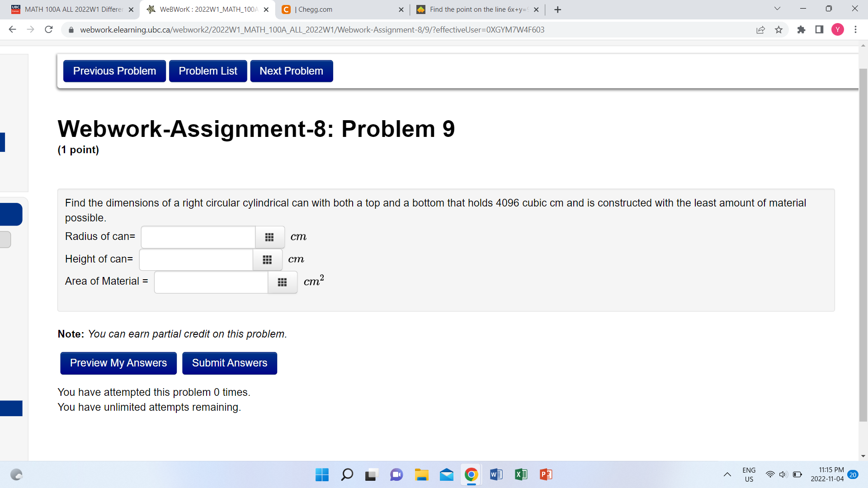868x488 pixels.
Task: Click the share page icon
Action: point(760,30)
